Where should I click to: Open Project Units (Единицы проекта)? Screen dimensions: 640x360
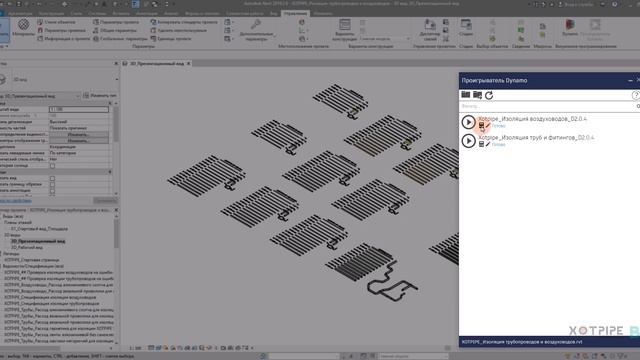tap(171, 39)
